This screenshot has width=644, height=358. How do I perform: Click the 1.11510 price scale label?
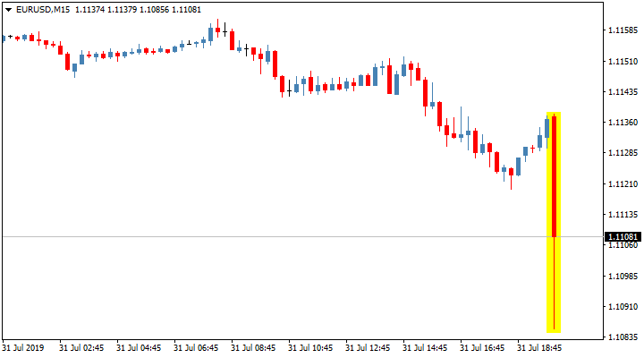click(x=623, y=61)
